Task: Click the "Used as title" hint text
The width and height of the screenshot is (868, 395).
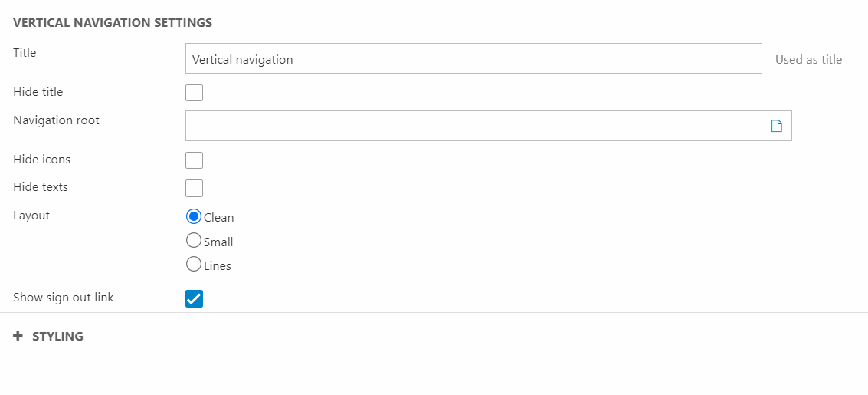Action: coord(808,59)
